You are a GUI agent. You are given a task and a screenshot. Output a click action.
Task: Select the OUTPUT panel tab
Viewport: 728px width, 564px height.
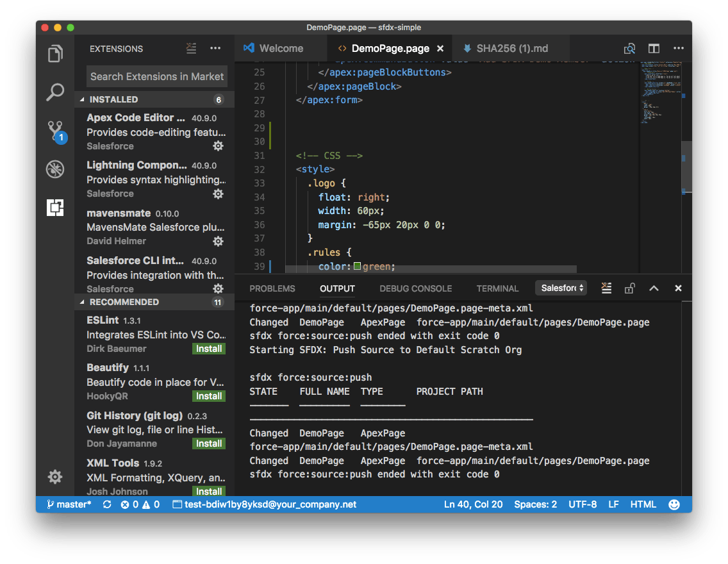[x=337, y=289]
